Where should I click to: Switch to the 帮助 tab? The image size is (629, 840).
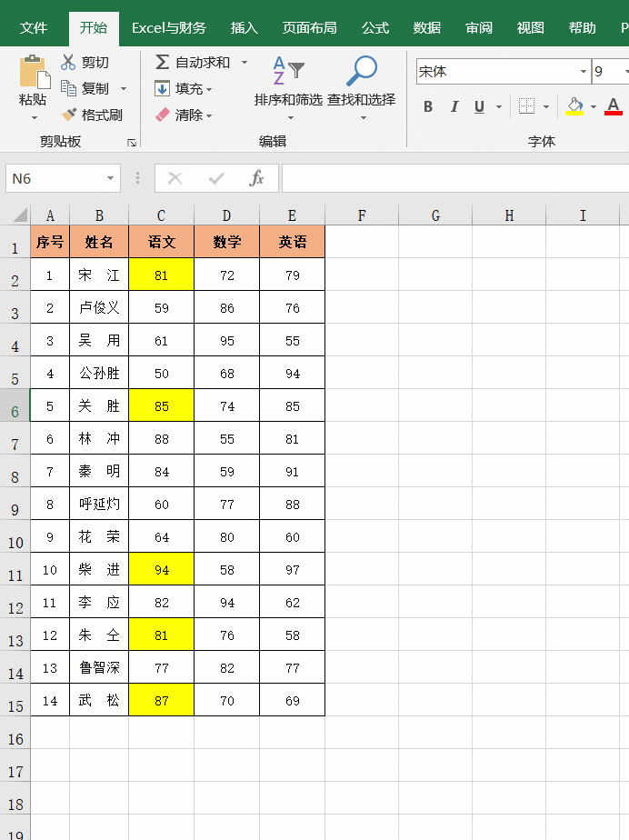(583, 28)
